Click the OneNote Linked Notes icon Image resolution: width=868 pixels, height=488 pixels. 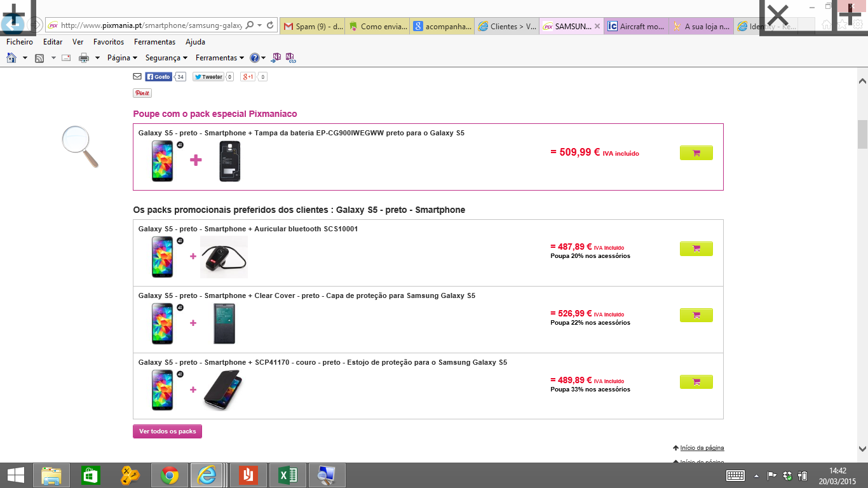pos(290,58)
